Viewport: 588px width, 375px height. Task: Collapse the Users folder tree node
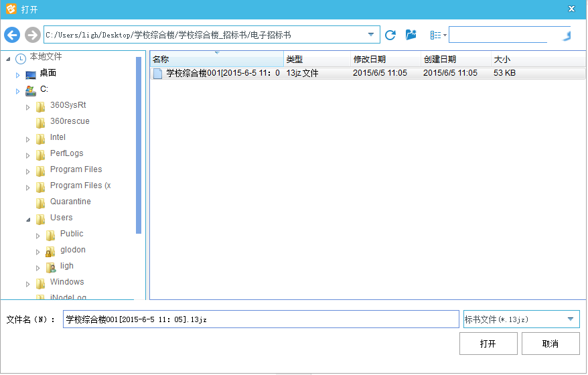click(x=28, y=218)
